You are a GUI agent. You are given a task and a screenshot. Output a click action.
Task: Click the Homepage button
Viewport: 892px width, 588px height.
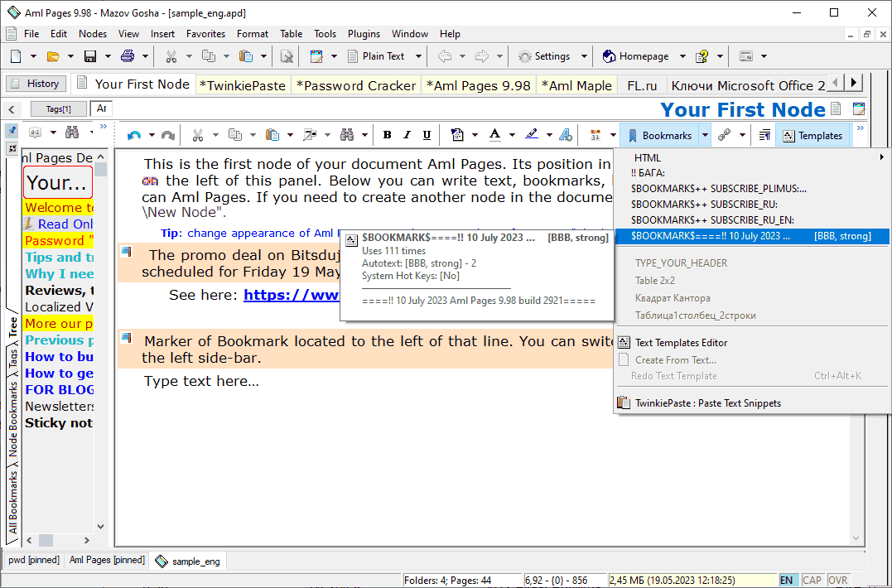click(635, 56)
